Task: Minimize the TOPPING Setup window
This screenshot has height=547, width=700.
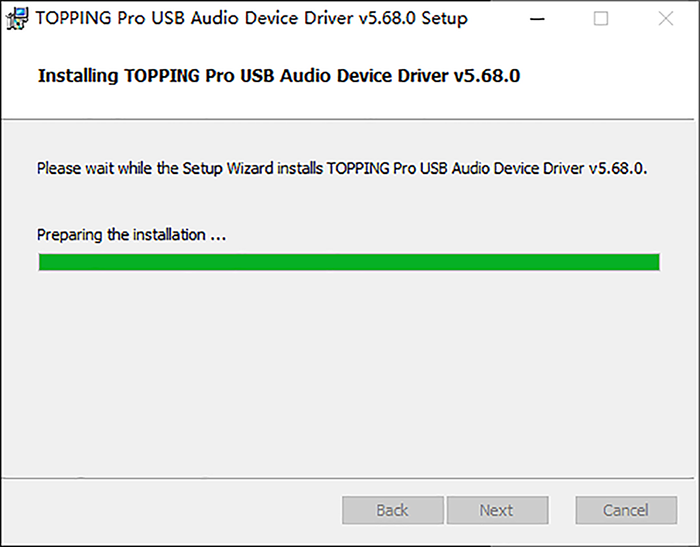Action: 537,19
